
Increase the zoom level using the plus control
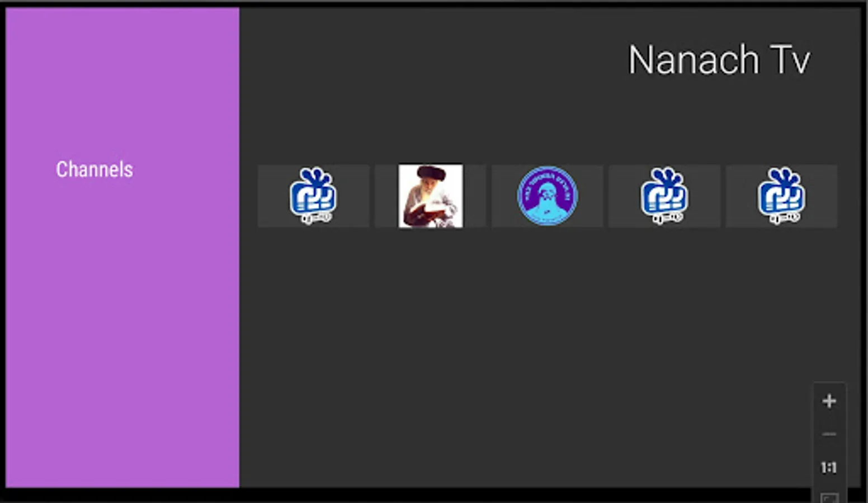(x=829, y=401)
